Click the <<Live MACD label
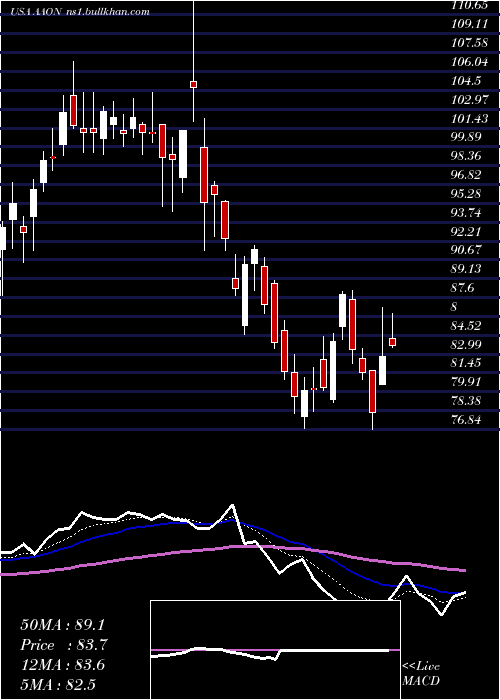Image resolution: width=500 pixels, height=700 pixels. (x=421, y=674)
